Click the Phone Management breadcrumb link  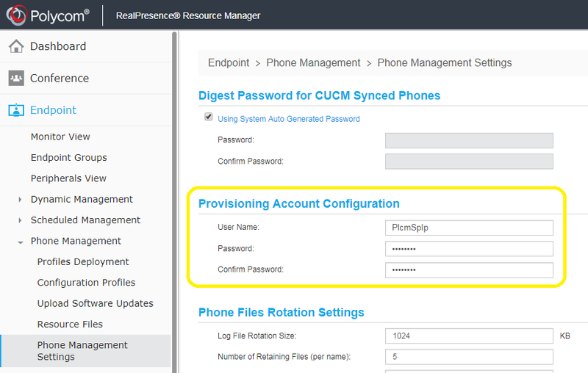click(313, 63)
